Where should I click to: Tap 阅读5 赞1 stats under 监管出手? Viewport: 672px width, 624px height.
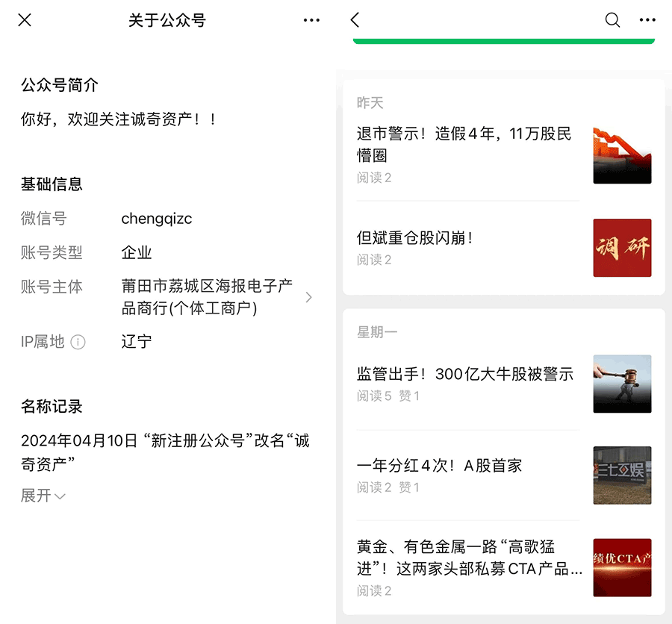pos(388,396)
